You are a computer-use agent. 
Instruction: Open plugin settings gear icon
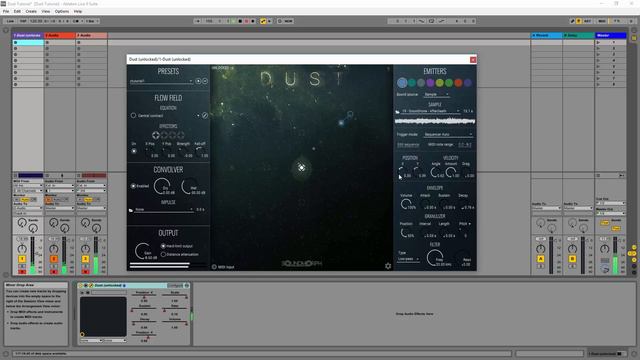click(388, 266)
